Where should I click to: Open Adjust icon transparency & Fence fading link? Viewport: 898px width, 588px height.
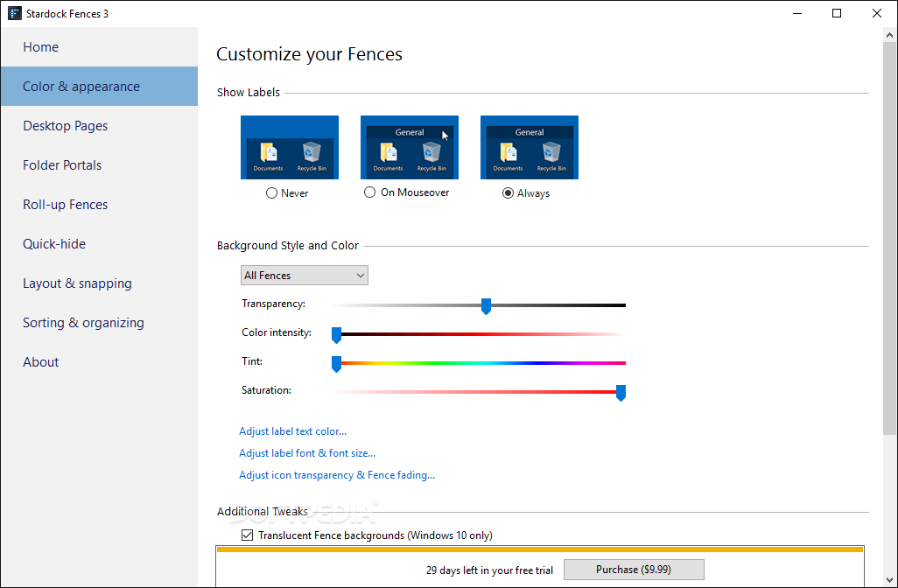[x=337, y=474]
